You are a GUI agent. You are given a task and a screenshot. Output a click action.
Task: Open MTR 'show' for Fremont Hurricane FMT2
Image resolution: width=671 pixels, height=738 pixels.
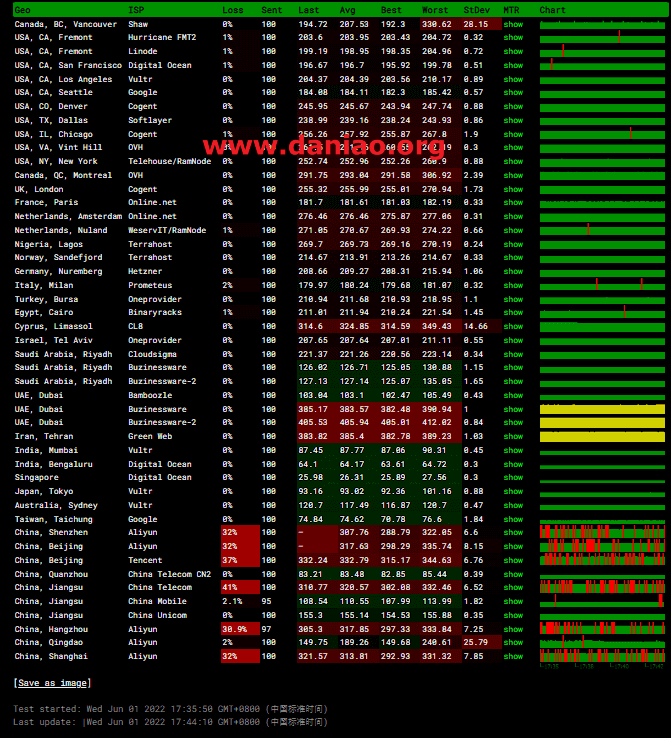coord(513,37)
